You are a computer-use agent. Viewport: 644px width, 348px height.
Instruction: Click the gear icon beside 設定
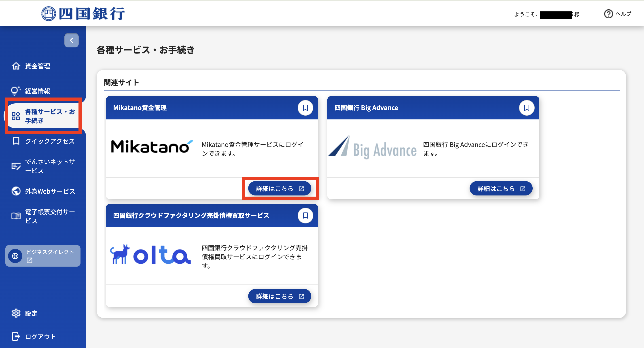pos(16,313)
